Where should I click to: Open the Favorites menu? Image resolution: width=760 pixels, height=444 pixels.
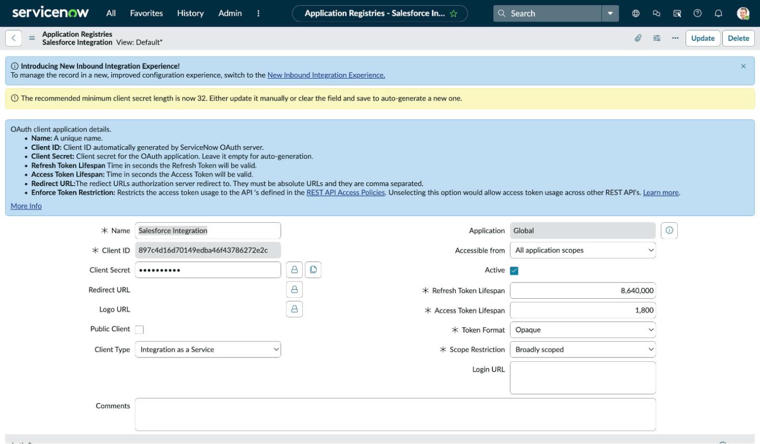(x=146, y=13)
